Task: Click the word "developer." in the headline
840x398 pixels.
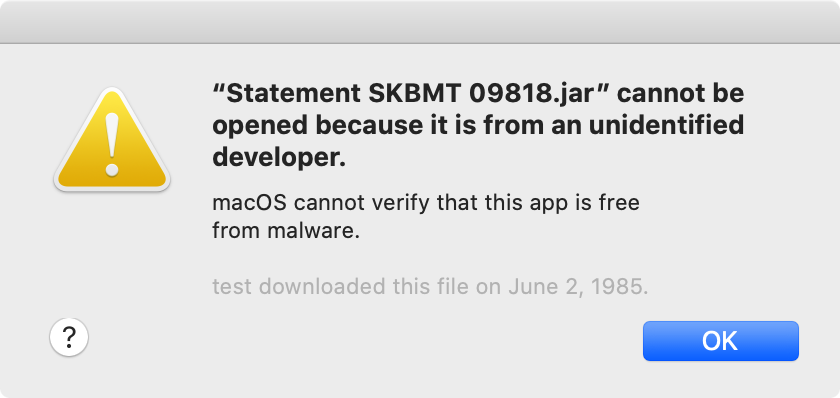Action: point(279,159)
